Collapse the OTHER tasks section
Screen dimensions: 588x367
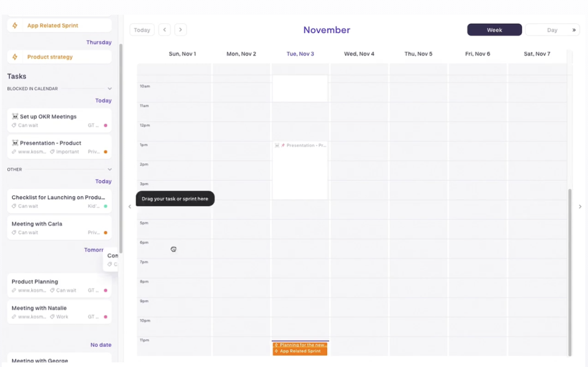(109, 169)
